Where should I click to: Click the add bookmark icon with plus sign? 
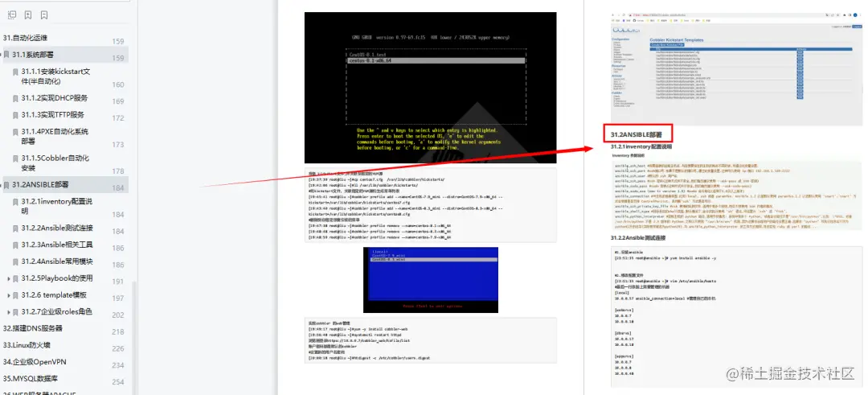28,15
